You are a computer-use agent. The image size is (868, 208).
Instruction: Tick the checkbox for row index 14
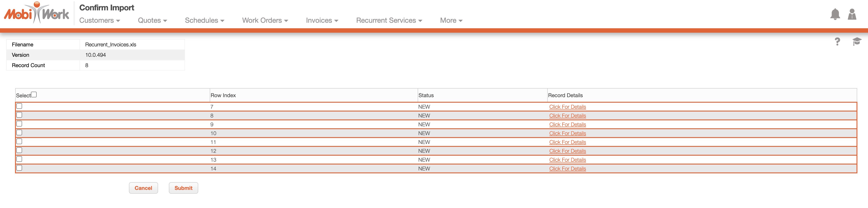coord(20,168)
